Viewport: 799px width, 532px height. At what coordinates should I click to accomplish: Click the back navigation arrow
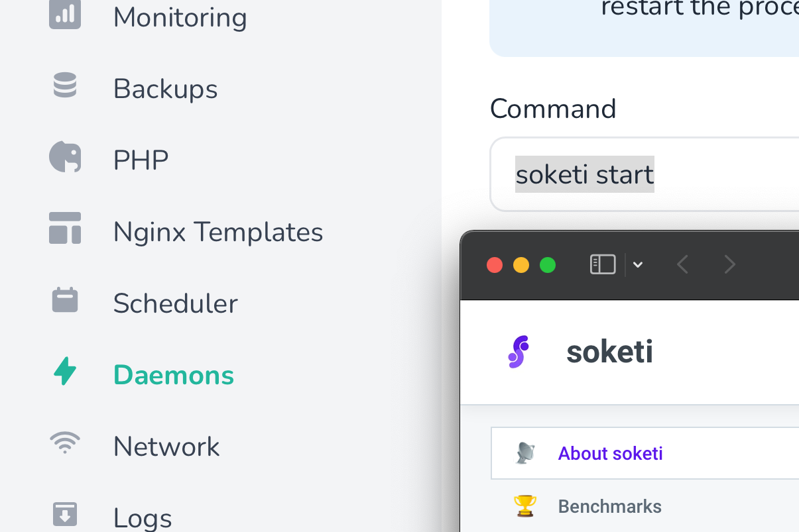[682, 264]
